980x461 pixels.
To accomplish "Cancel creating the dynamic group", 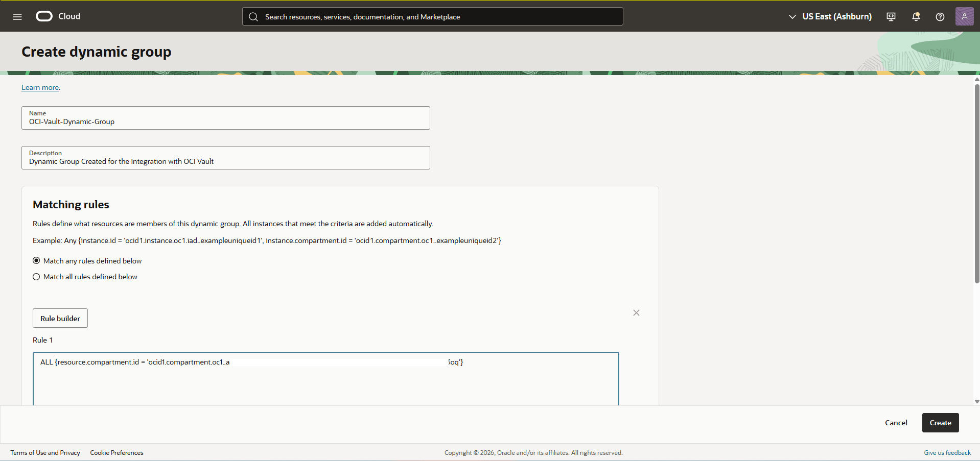I will click(x=896, y=423).
